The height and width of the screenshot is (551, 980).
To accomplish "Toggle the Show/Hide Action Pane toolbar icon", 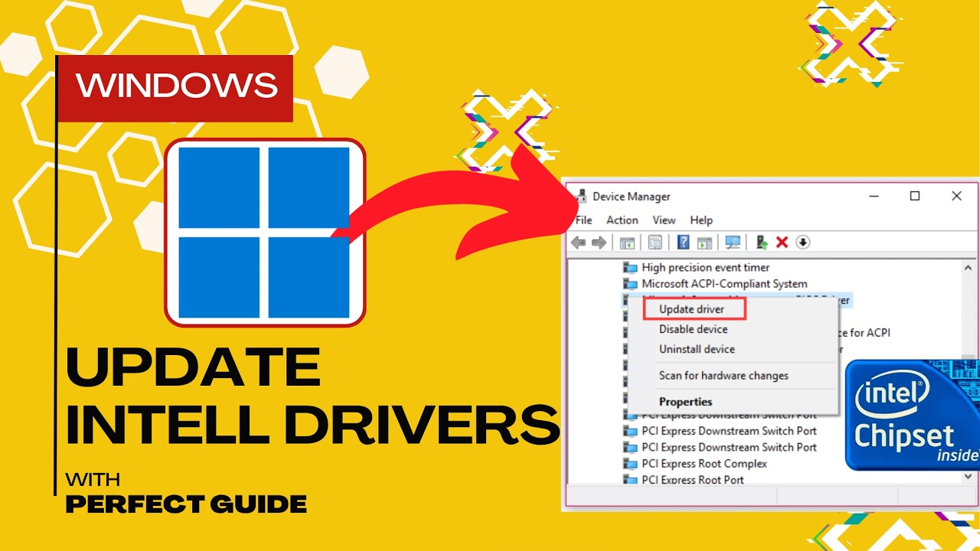I will click(x=704, y=243).
